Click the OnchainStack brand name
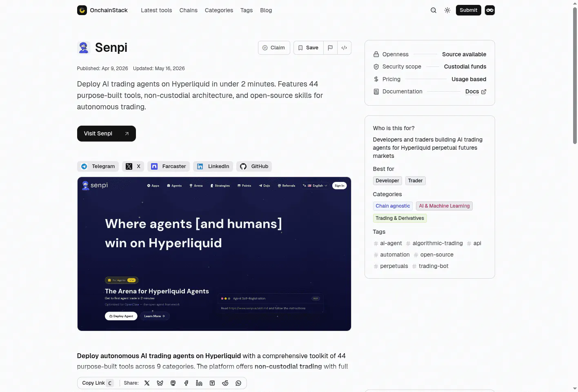The width and height of the screenshot is (578, 392). (109, 10)
